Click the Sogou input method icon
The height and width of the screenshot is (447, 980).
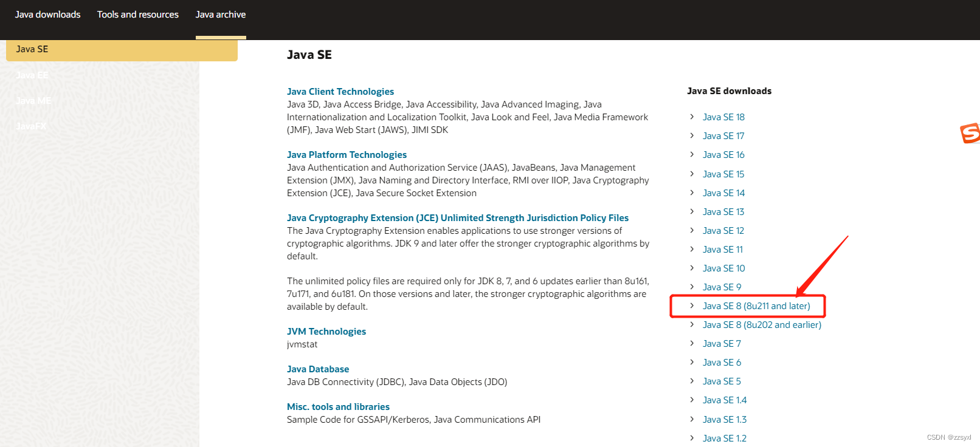coord(970,133)
